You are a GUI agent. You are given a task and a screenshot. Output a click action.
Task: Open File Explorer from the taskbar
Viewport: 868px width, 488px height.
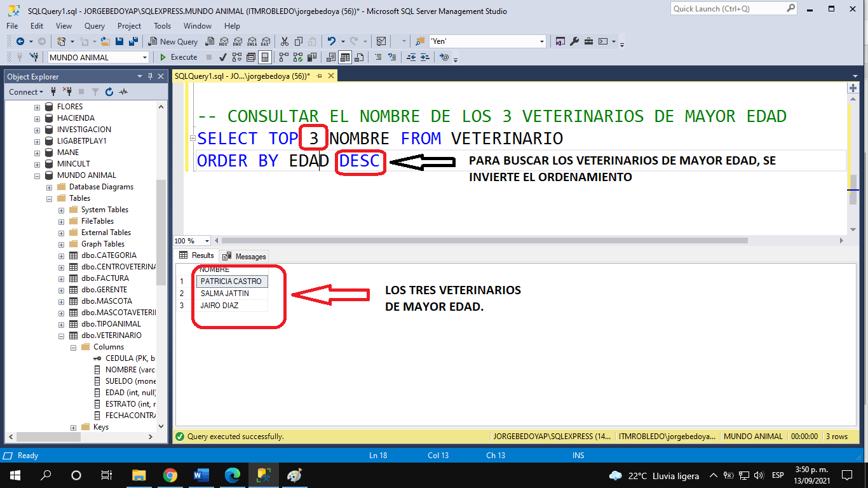click(139, 475)
